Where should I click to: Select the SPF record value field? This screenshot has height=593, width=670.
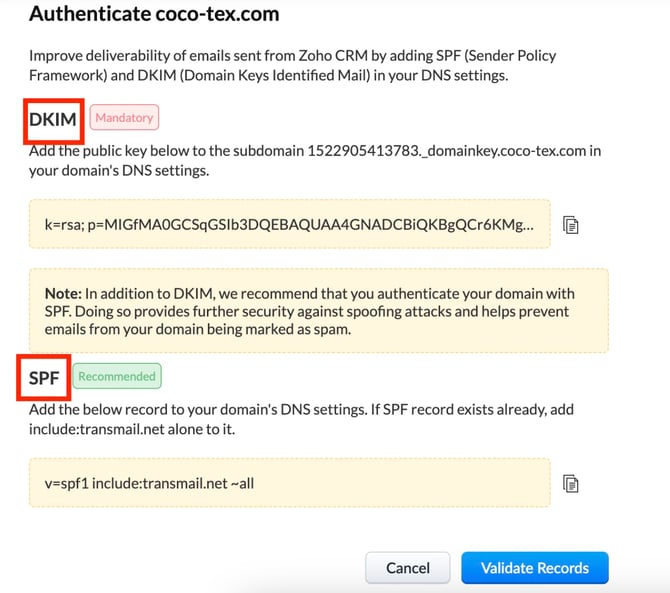(290, 483)
